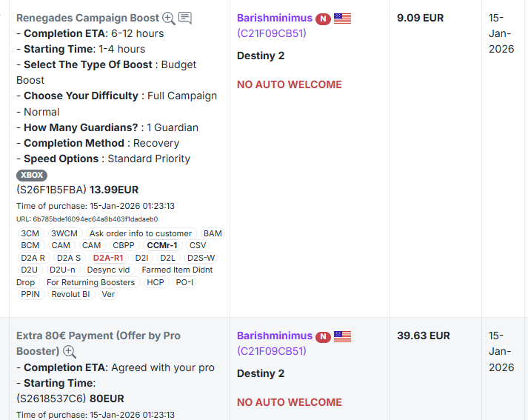Image resolution: width=528 pixels, height=420 pixels.
Task: Click magnifier icon beside Extra 80€ Payment
Action: pos(70,352)
